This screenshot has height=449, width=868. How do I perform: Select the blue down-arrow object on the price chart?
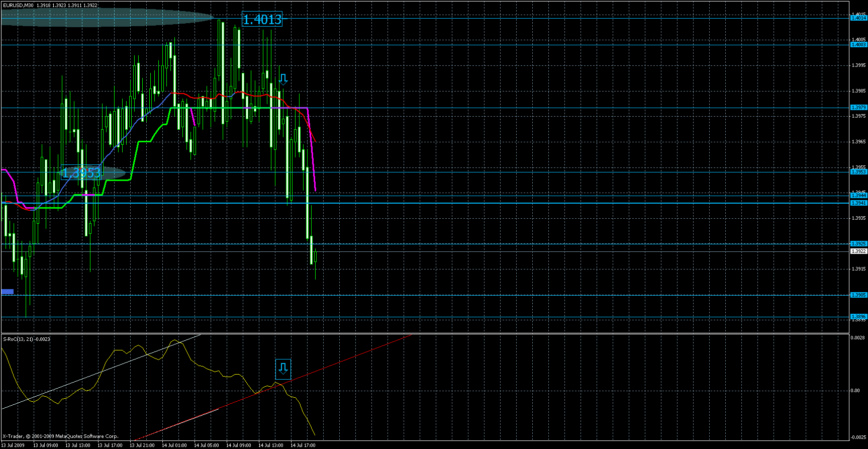click(x=283, y=79)
